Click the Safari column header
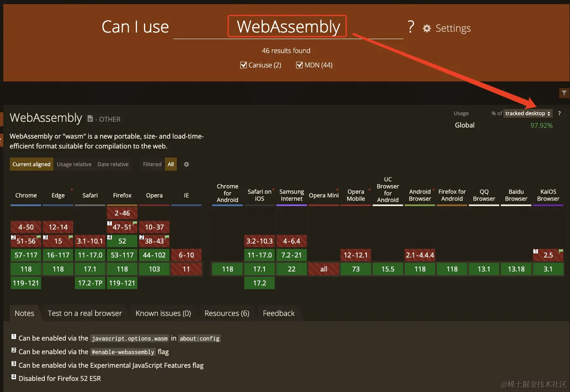Screen dimensions: 570x392 point(90,195)
